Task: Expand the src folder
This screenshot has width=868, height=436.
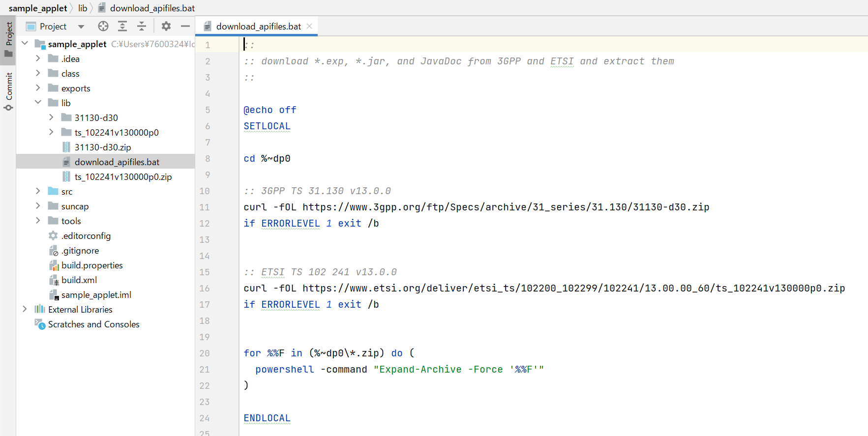Action: tap(38, 191)
